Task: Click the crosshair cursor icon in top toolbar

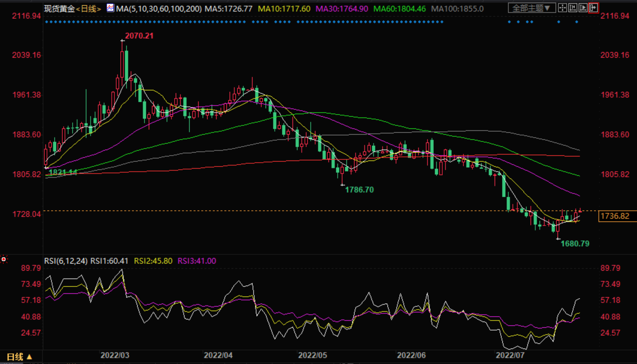Action: (x=562, y=8)
